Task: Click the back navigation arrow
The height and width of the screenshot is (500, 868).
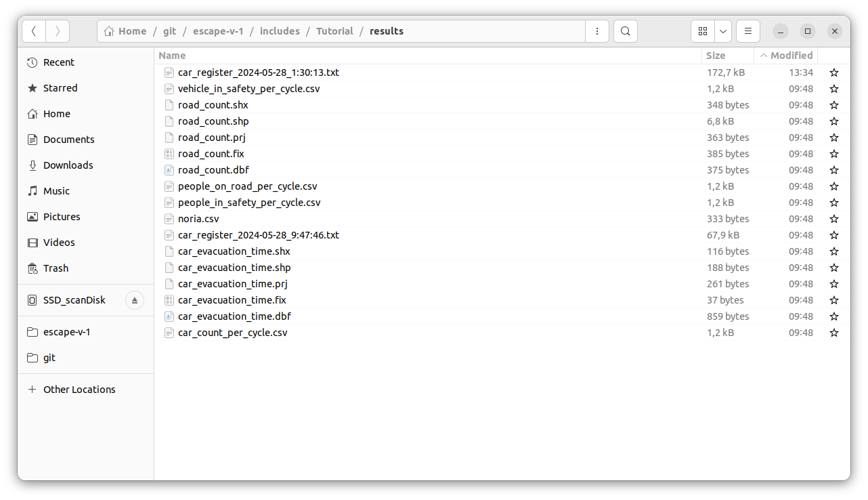Action: [x=34, y=31]
